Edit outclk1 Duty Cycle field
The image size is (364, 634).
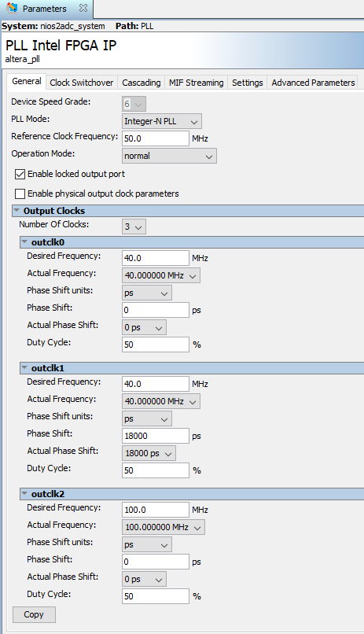tap(156, 470)
